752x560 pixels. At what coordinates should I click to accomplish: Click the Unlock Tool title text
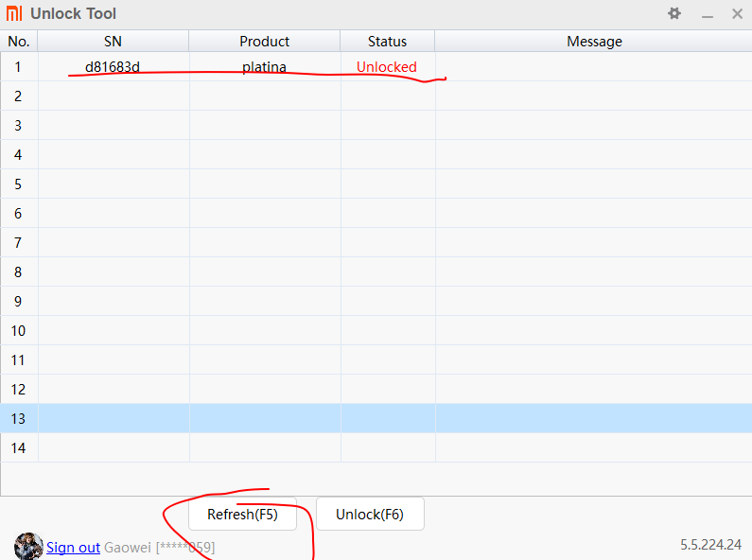click(x=74, y=13)
